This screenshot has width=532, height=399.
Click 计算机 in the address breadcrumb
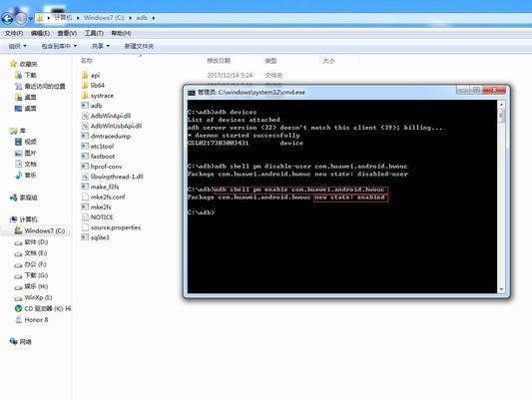coord(63,18)
